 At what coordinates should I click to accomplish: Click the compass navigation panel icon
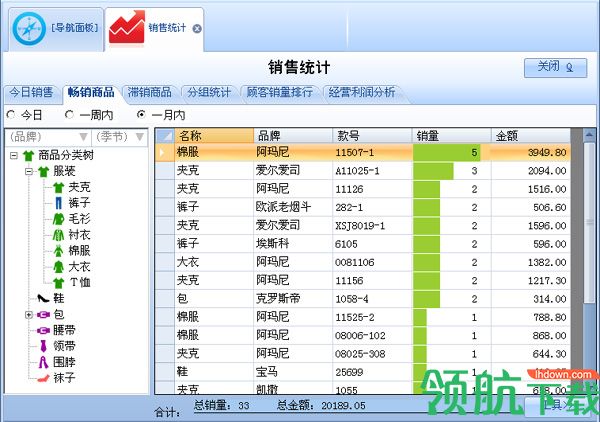click(x=29, y=29)
